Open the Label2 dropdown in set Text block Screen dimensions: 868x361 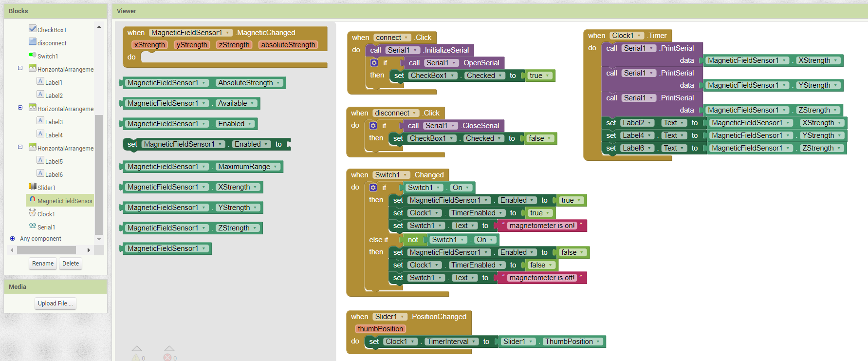[637, 123]
